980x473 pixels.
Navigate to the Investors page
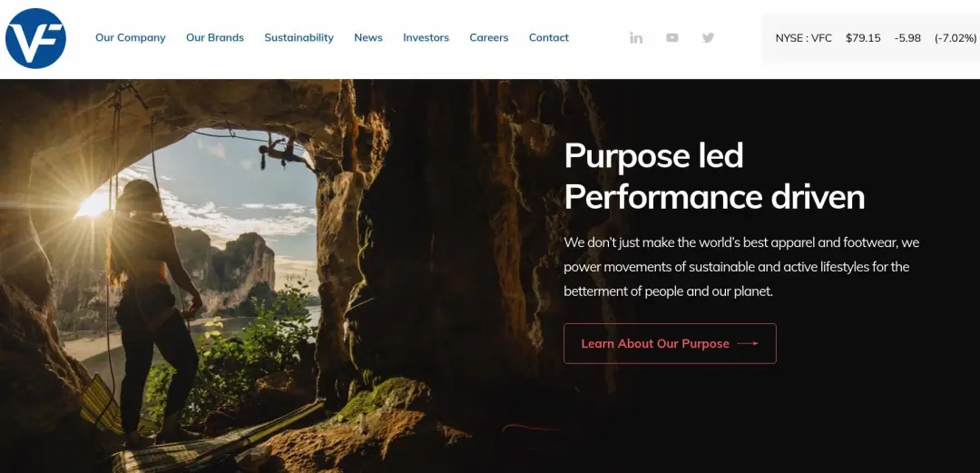(x=426, y=37)
